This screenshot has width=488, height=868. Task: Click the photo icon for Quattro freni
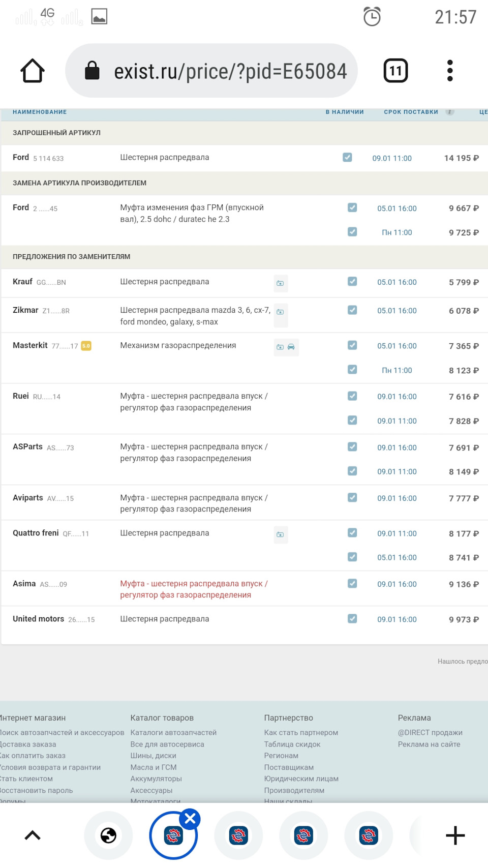(x=280, y=534)
